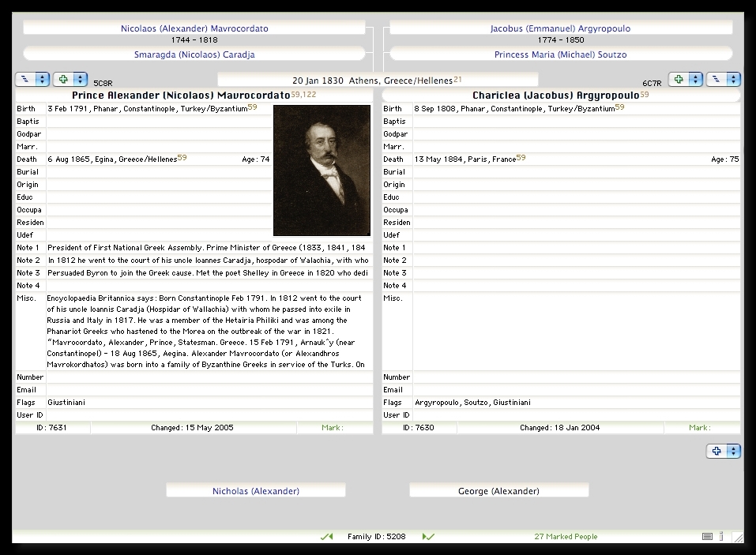Go to previous marked family arrow
This screenshot has width=756, height=555.
click(326, 537)
